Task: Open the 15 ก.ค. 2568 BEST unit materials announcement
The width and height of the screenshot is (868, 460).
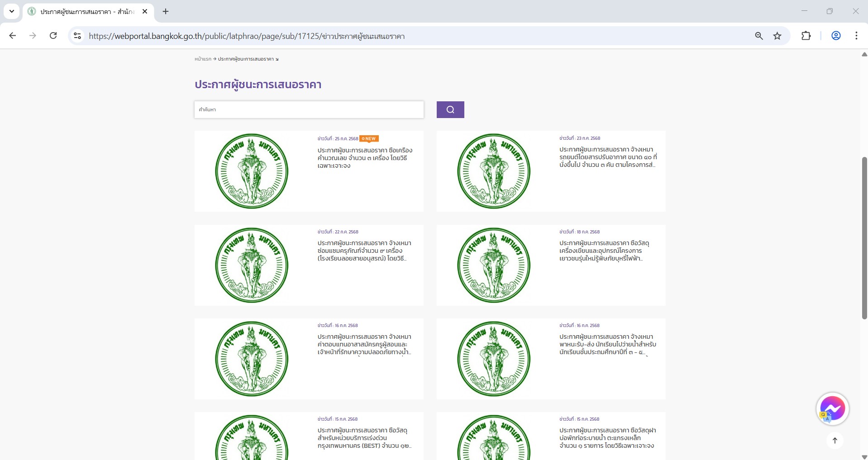Action: 364,438
